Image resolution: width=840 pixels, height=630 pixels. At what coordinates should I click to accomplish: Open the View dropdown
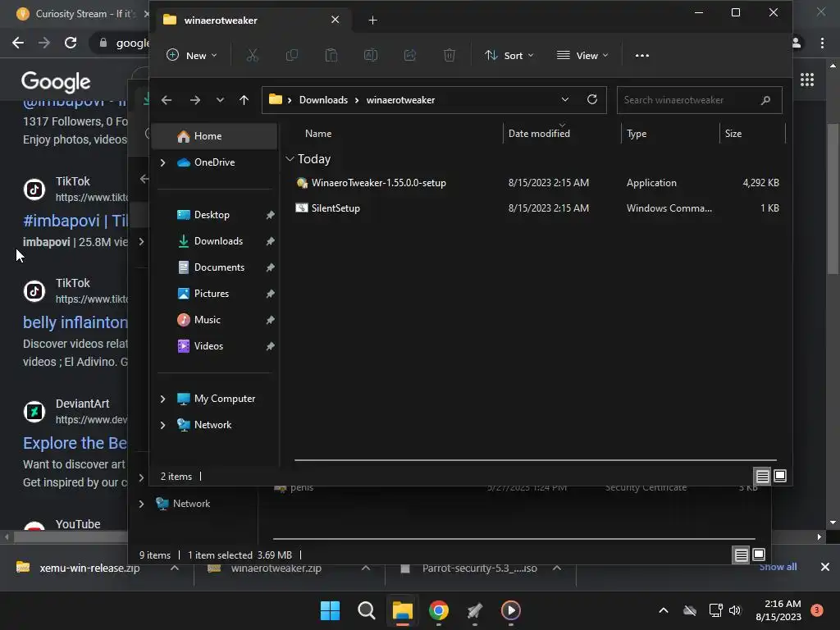pos(582,55)
